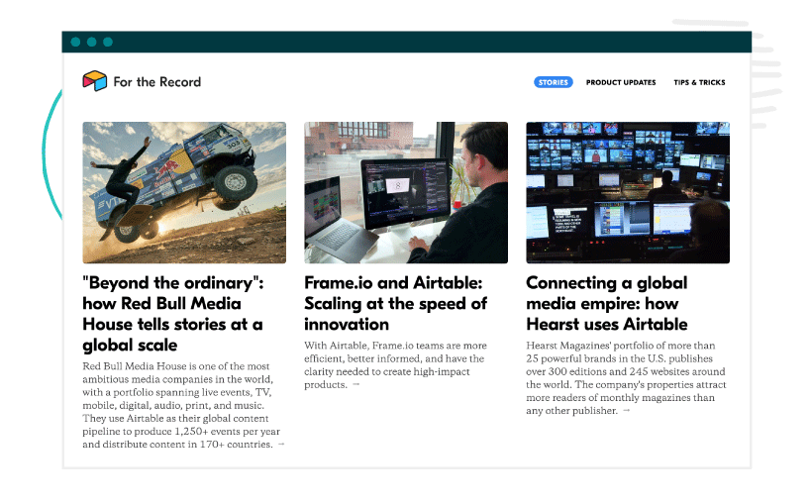812x504 pixels.
Task: Click the third dot in the window title bar
Action: [108, 42]
